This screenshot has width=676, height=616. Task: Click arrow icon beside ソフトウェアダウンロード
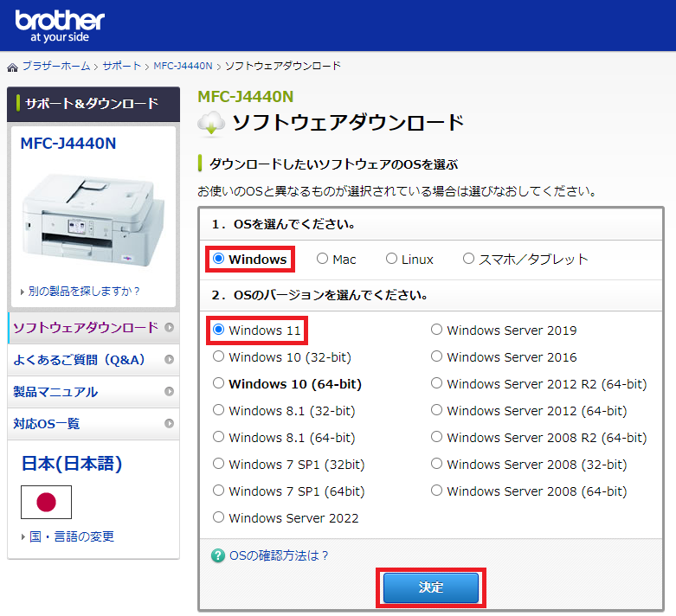point(169,327)
